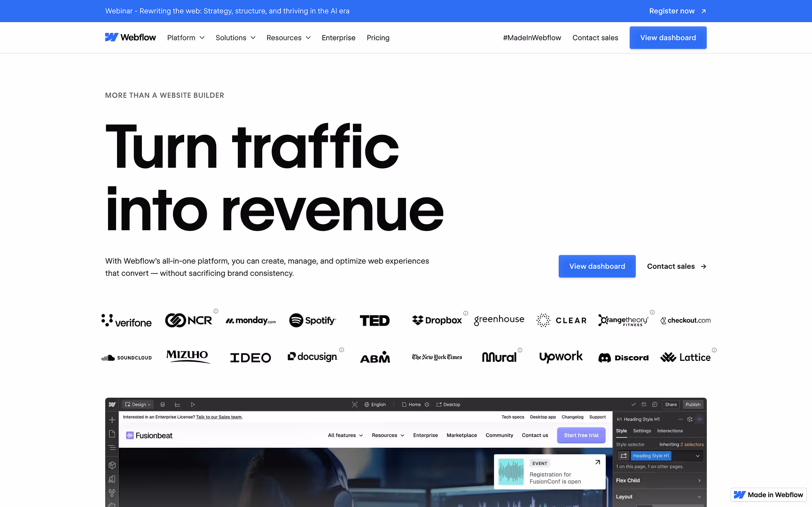Click the info icon next to Dropbox logo

tap(466, 313)
